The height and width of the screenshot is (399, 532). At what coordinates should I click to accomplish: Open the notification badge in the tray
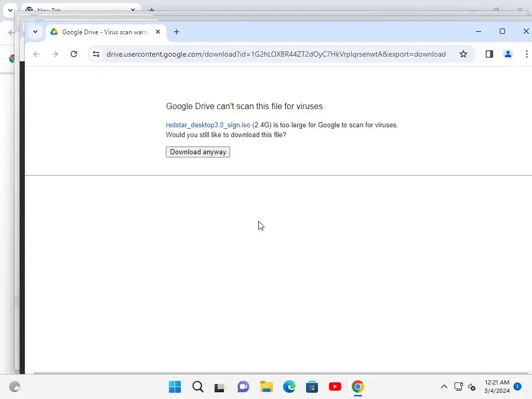coord(517,386)
